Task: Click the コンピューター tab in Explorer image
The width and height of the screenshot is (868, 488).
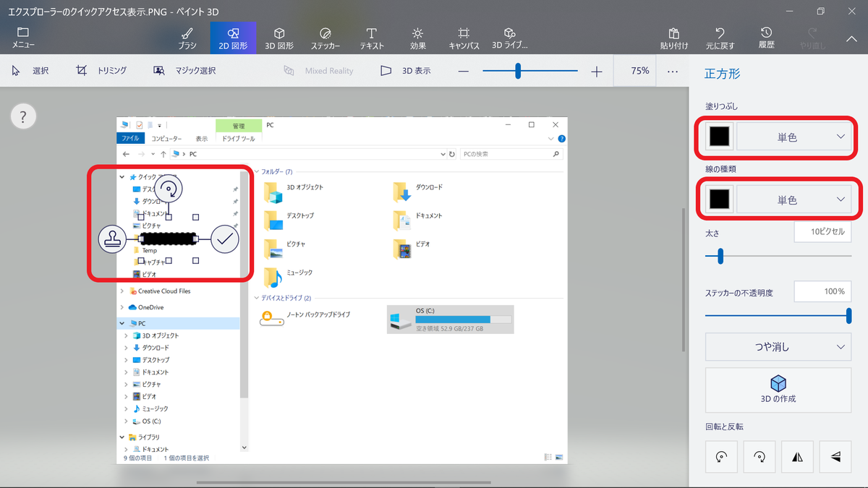Action: 166,138
